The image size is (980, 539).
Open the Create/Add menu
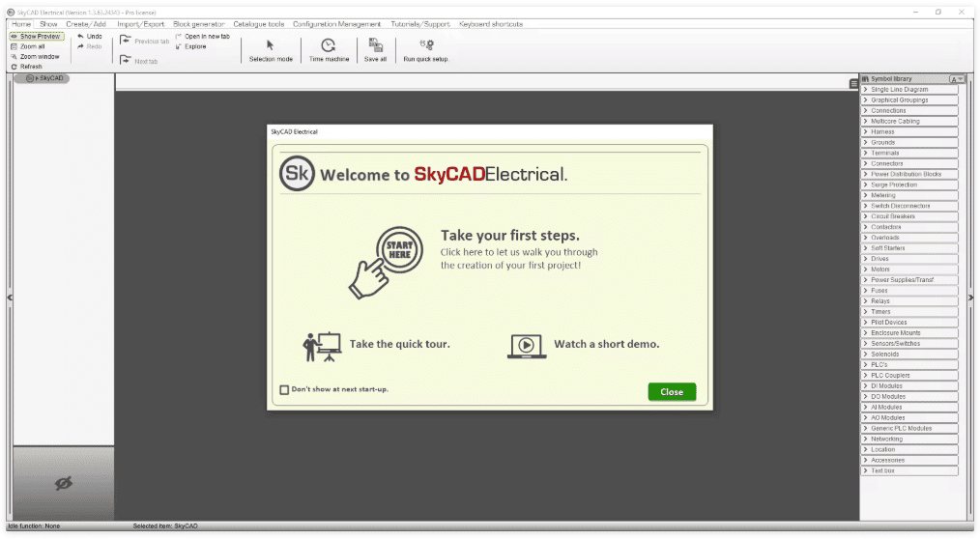click(86, 24)
